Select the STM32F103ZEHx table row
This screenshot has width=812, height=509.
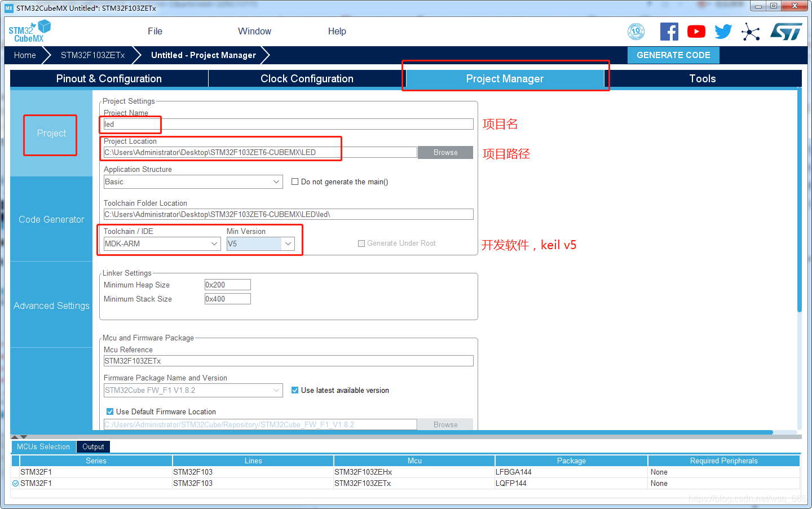click(x=406, y=472)
